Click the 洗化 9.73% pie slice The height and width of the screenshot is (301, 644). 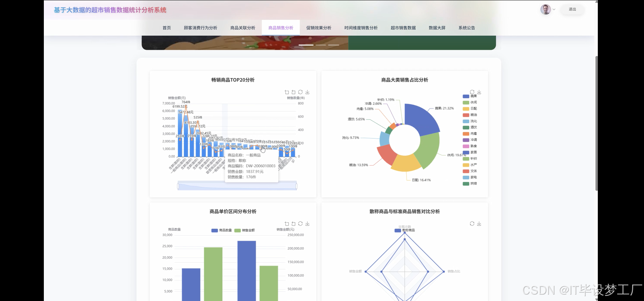tap(384, 138)
